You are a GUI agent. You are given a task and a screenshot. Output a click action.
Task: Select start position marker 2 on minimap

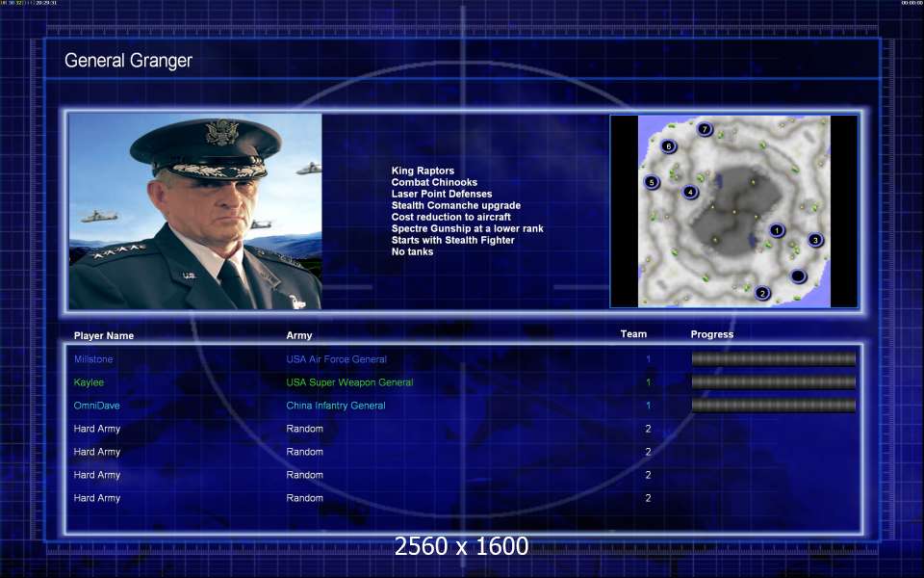click(762, 293)
